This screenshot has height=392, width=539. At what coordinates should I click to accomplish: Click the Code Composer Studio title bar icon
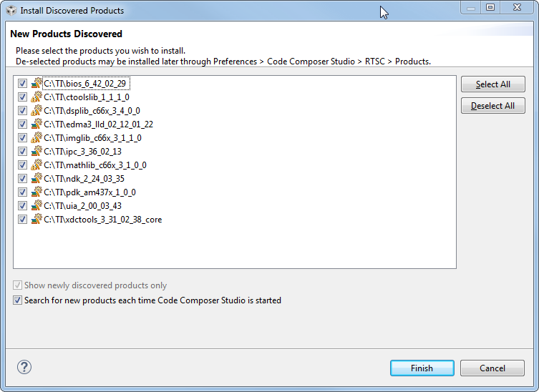tap(11, 11)
